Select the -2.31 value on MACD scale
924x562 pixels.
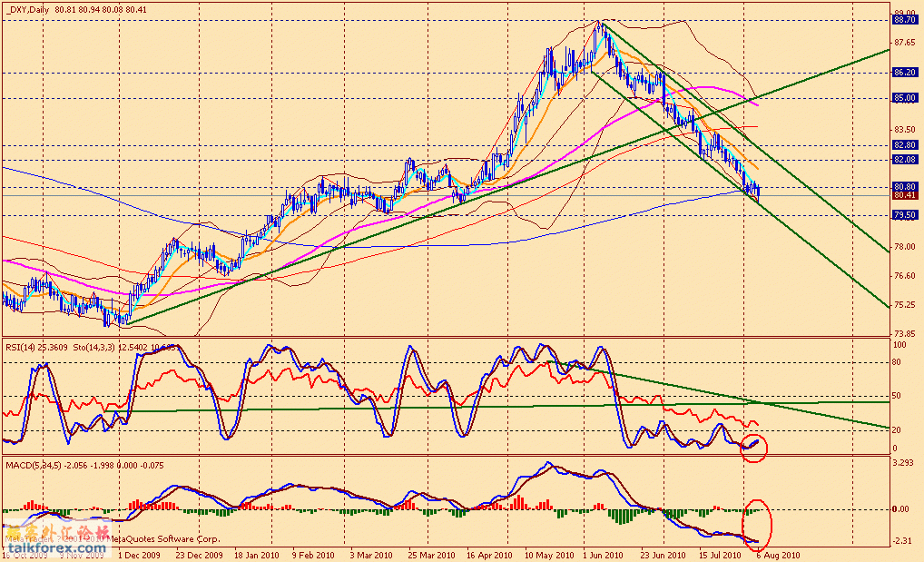[901, 541]
